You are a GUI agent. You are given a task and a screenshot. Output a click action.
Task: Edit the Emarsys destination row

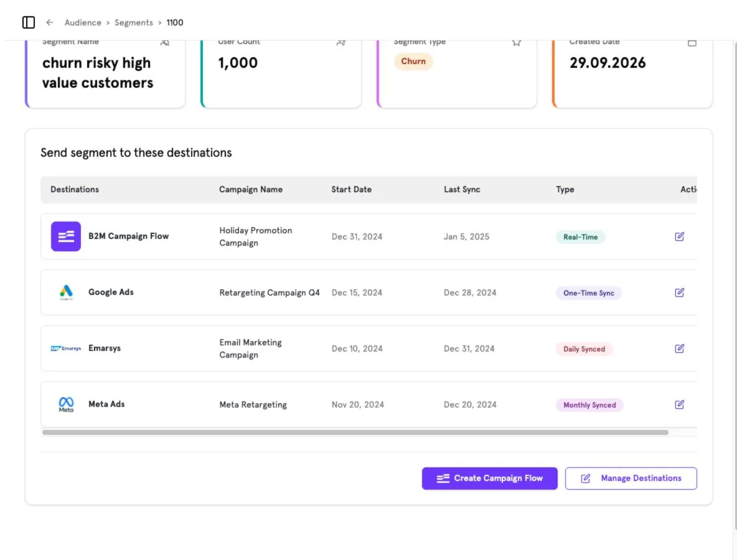[x=680, y=348]
